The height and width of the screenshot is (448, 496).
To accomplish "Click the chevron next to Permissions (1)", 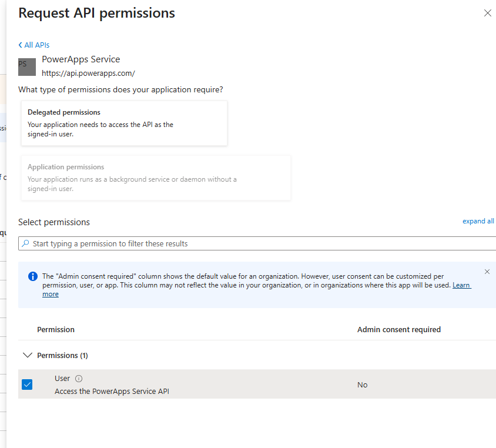I will [x=28, y=355].
